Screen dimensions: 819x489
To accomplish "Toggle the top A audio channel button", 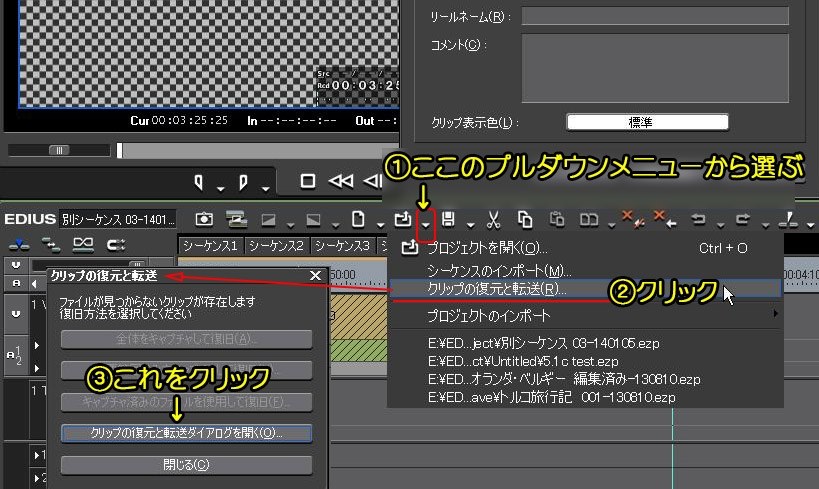I will [16, 283].
